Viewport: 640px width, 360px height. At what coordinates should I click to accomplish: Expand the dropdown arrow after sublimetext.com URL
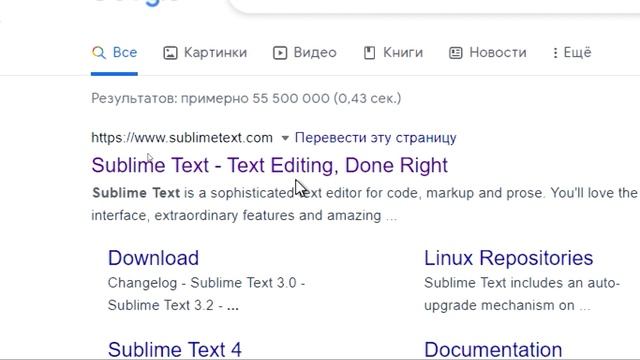coord(285,138)
